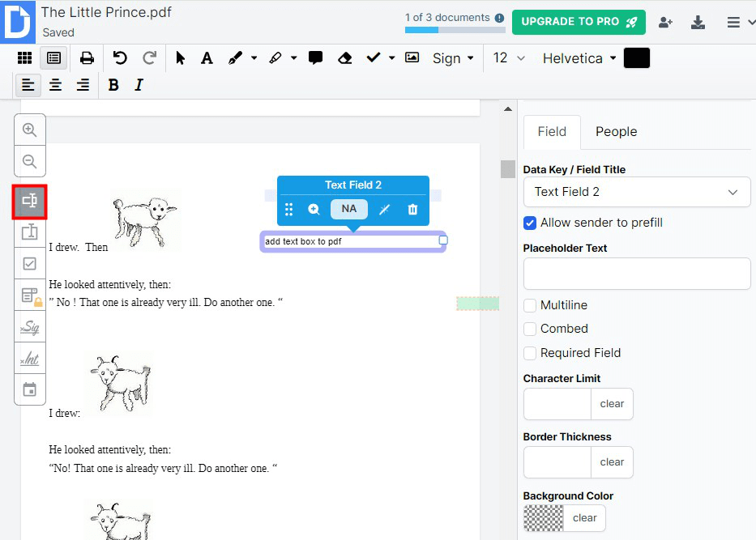The height and width of the screenshot is (540, 756).
Task: Open the hamburger main menu
Action: point(733,22)
